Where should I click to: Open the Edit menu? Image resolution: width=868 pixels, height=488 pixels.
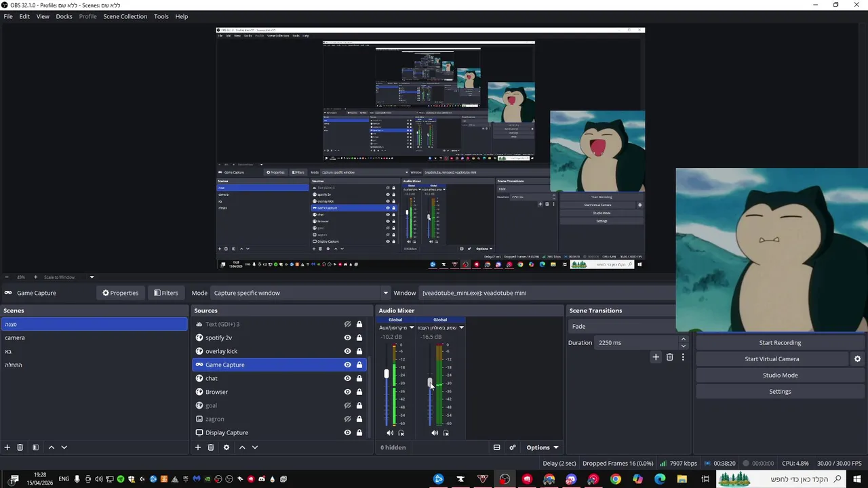tap(24, 16)
